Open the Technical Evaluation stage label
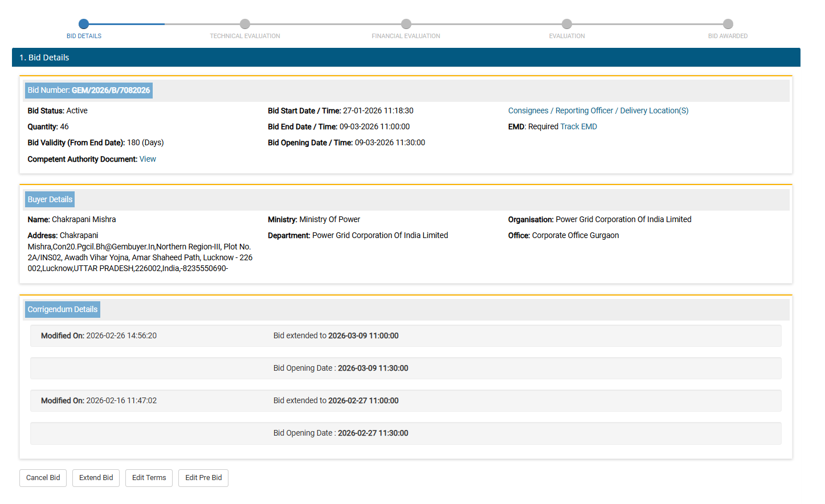 pos(245,36)
